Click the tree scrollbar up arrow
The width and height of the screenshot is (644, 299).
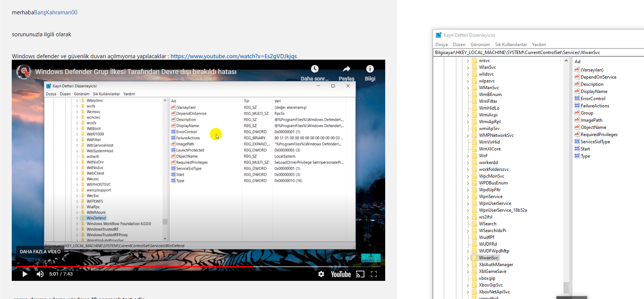click(x=566, y=60)
